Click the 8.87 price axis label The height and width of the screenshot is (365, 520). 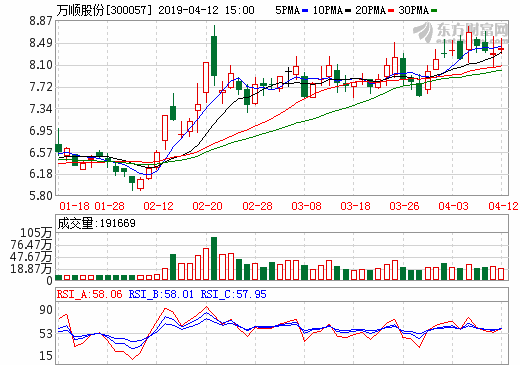[41, 21]
